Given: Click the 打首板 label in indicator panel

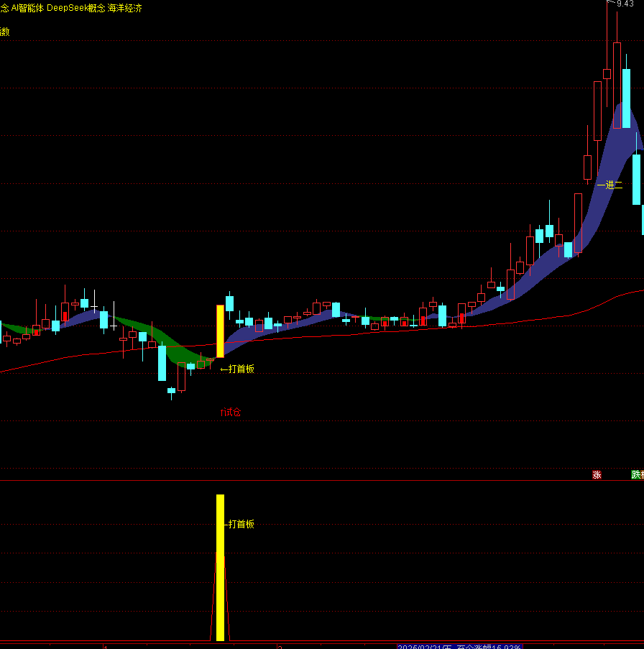Looking at the screenshot, I should (x=241, y=524).
